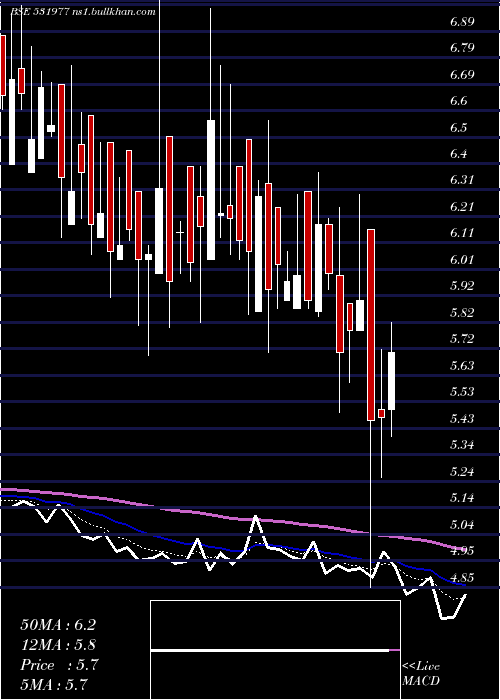Click the 5.82 price axis label
The image size is (500, 700).
pos(462,312)
